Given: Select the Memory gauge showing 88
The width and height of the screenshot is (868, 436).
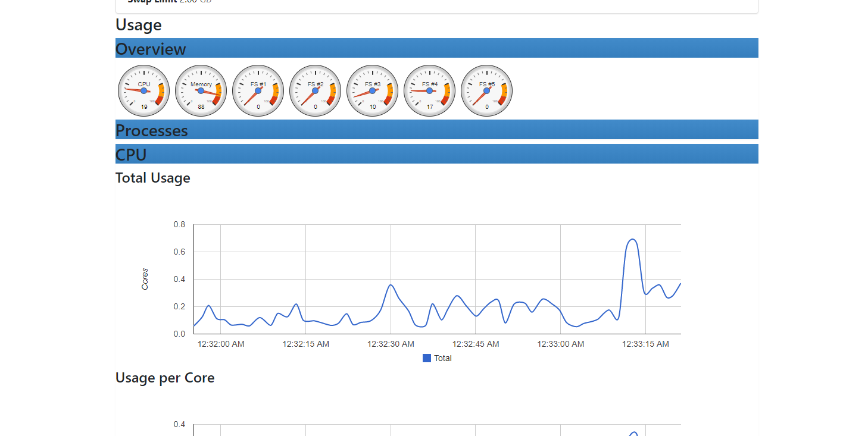Looking at the screenshot, I should [x=201, y=91].
